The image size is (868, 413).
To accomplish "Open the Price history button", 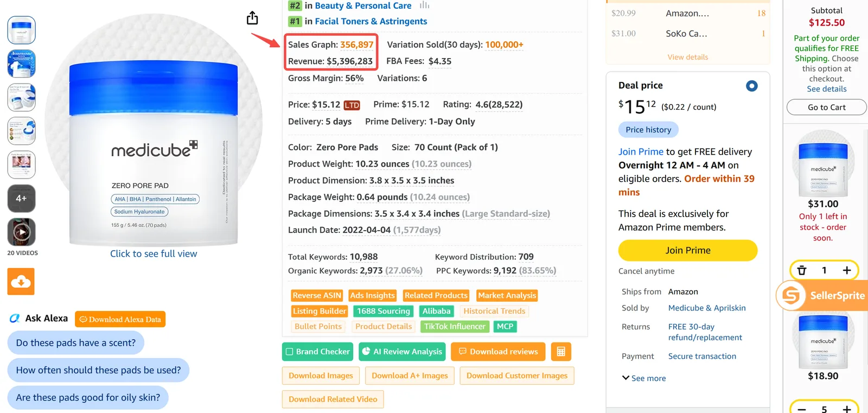I will [x=648, y=130].
